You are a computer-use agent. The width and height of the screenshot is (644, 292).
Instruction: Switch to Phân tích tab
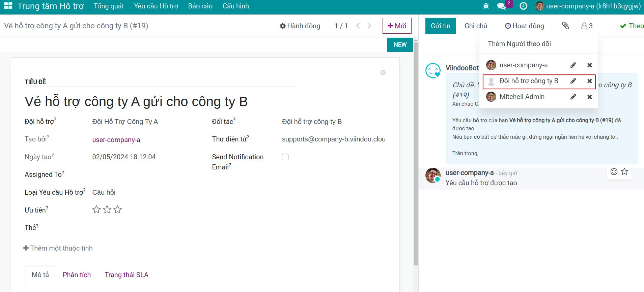pos(77,275)
